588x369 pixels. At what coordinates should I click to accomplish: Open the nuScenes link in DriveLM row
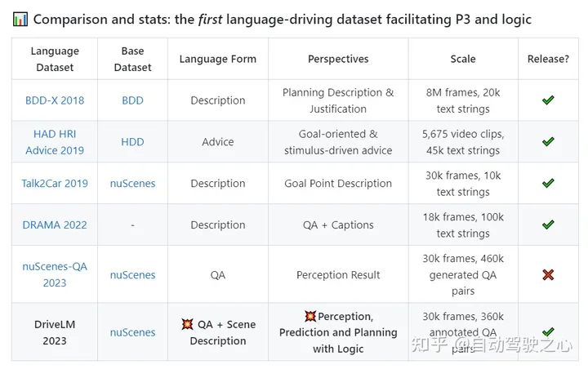click(132, 332)
